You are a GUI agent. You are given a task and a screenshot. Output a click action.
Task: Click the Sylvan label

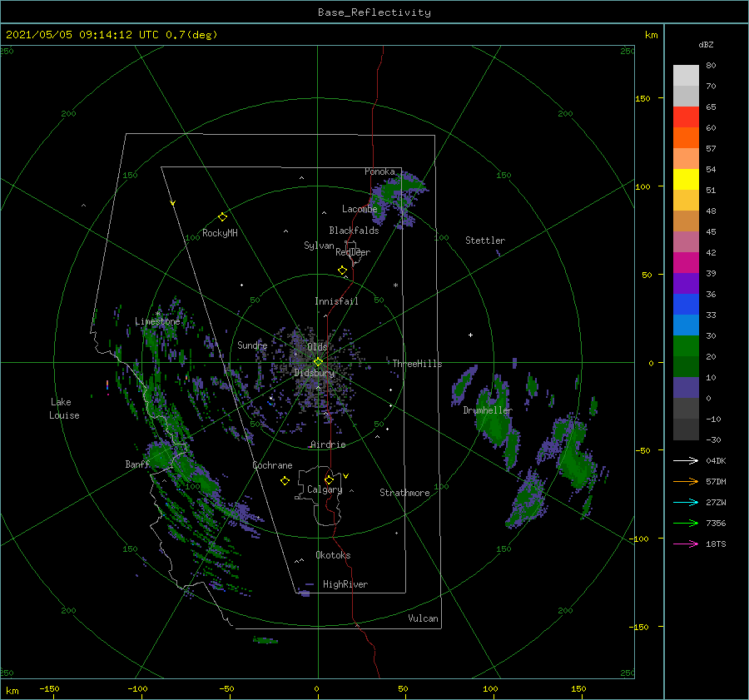319,246
